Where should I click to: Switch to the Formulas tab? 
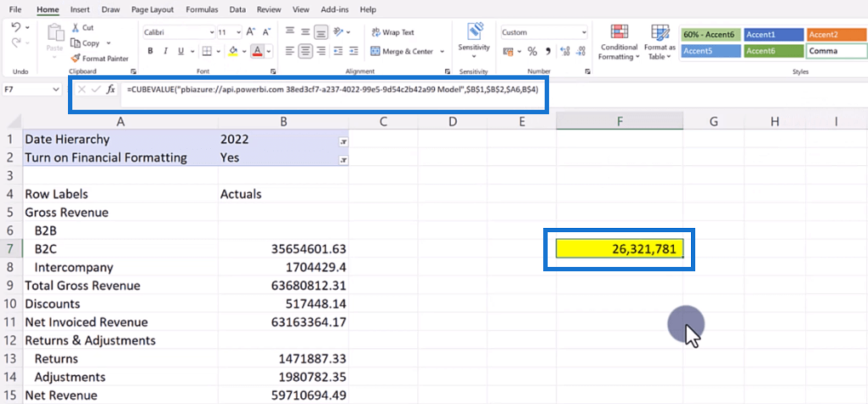tap(202, 9)
